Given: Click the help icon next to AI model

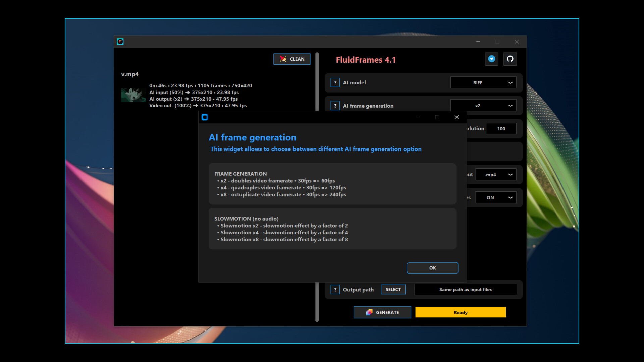Looking at the screenshot, I should pyautogui.click(x=335, y=82).
